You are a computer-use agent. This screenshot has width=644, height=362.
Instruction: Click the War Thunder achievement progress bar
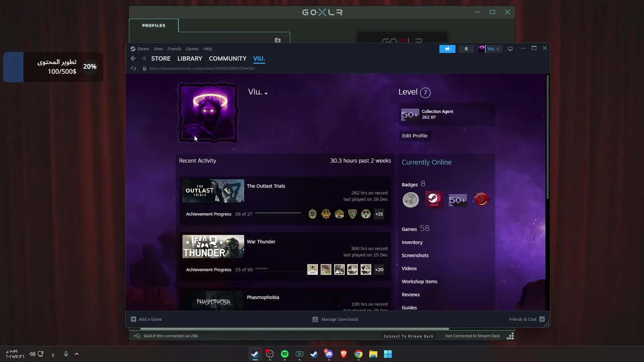pos(278,269)
